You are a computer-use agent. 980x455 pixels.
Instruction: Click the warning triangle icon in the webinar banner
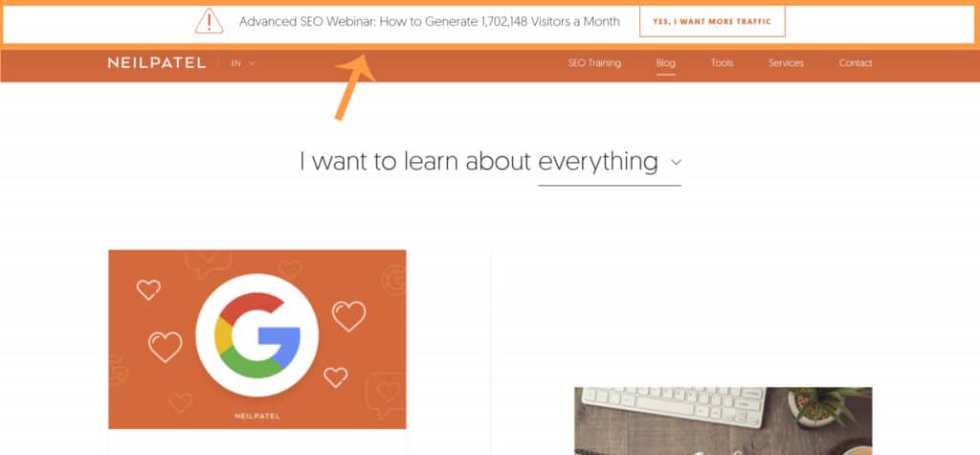point(209,21)
